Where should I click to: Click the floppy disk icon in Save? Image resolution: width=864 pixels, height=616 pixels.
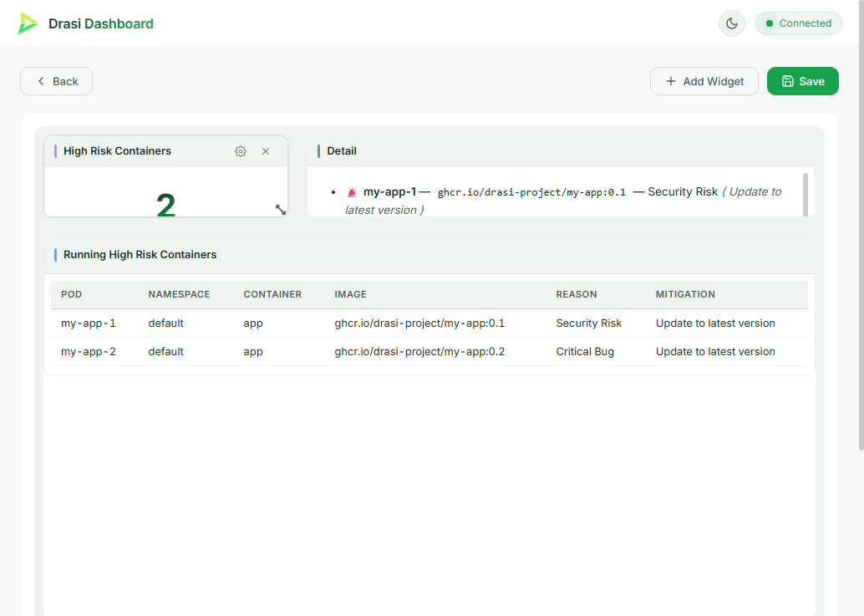point(788,81)
